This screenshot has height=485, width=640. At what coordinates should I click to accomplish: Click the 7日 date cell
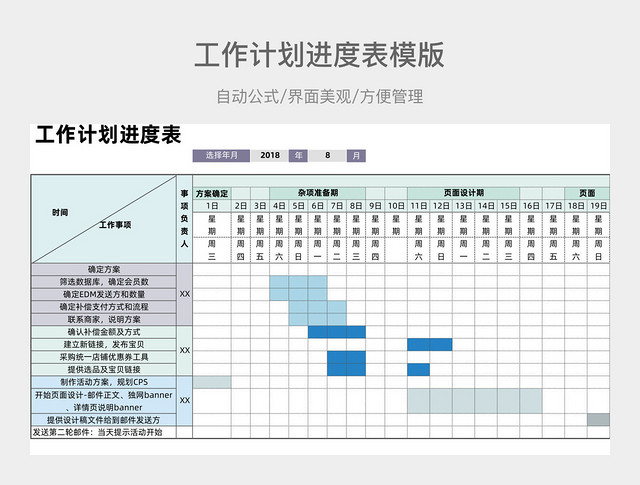(337, 206)
